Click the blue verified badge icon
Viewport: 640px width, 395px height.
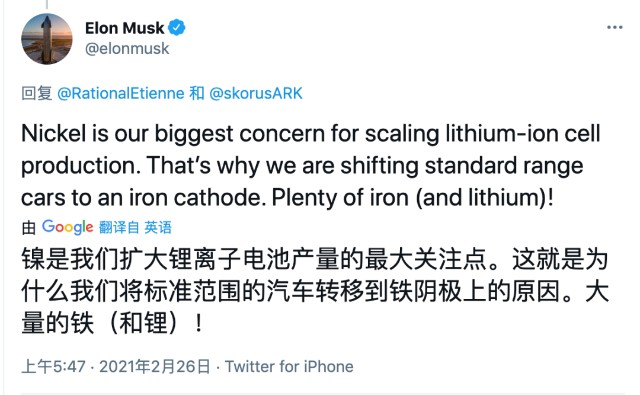click(176, 28)
